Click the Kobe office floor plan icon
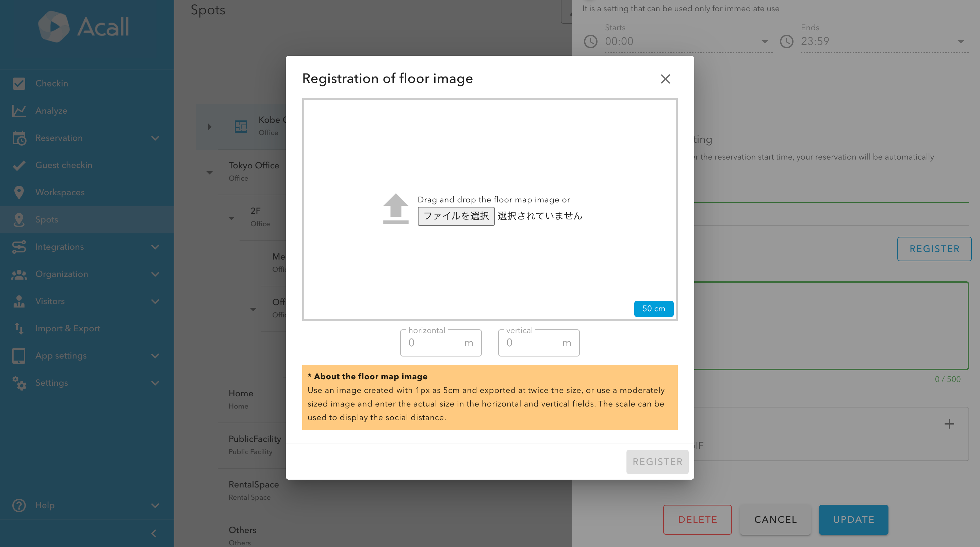 point(241,126)
